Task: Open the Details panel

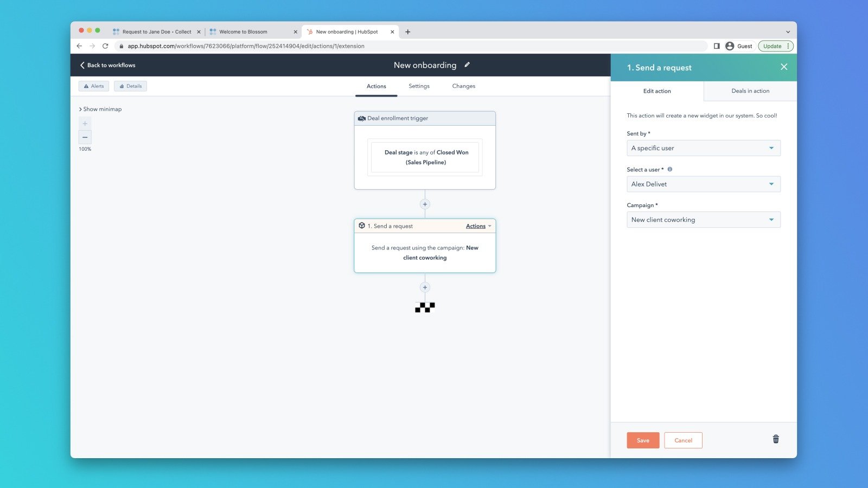Action: coord(130,86)
